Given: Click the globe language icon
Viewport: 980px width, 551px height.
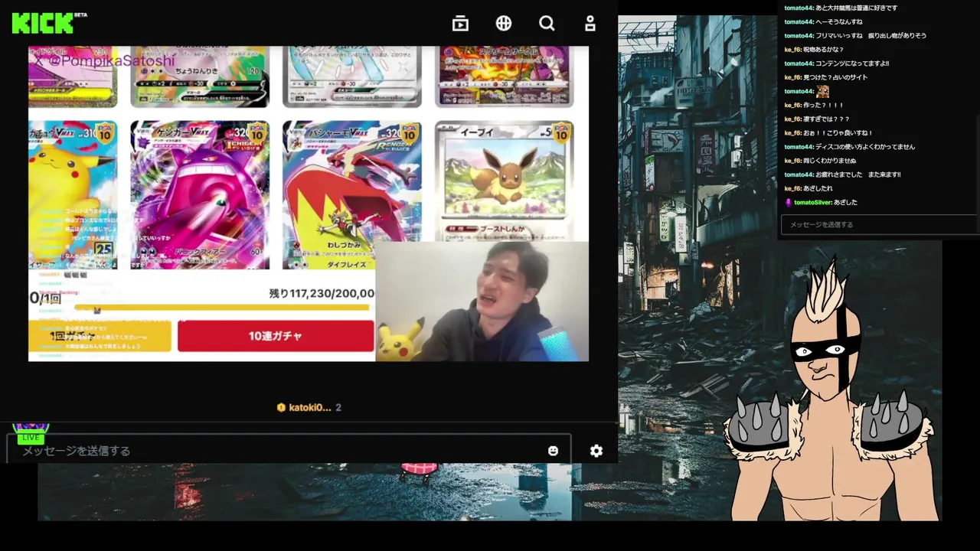Looking at the screenshot, I should click(503, 24).
